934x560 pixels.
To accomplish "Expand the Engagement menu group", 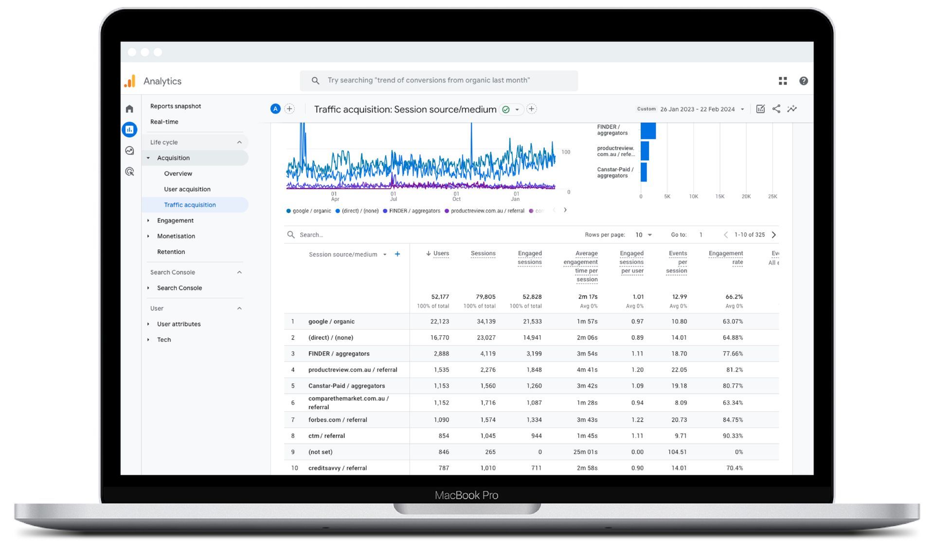I will pyautogui.click(x=148, y=221).
